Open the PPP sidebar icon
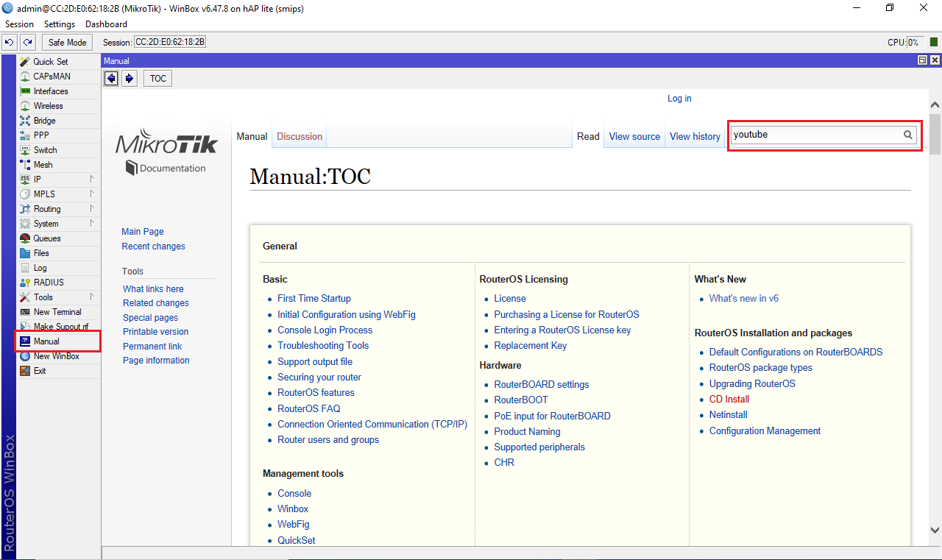Viewport: 942px width, 560px height. (25, 135)
